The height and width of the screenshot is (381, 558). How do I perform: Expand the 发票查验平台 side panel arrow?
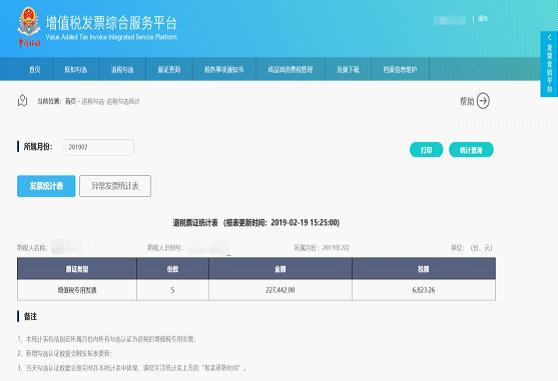[549, 37]
